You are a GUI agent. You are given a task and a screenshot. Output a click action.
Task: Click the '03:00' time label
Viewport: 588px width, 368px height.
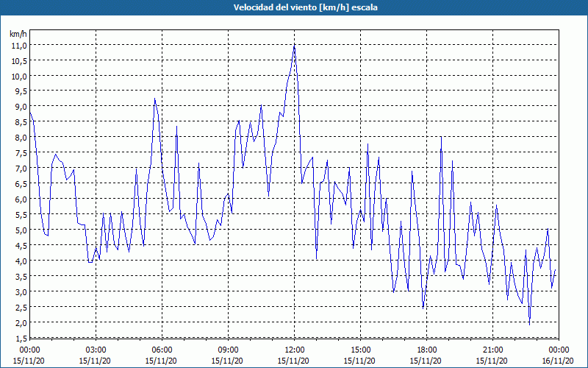pos(96,350)
